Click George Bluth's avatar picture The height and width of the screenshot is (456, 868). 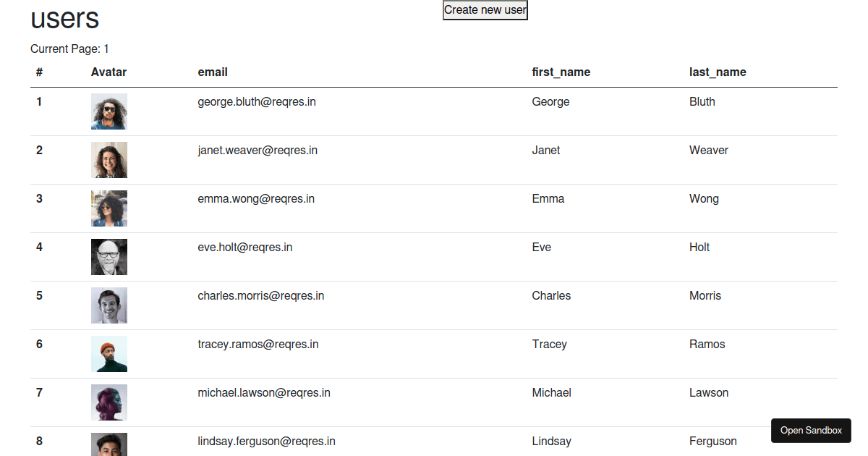click(109, 111)
